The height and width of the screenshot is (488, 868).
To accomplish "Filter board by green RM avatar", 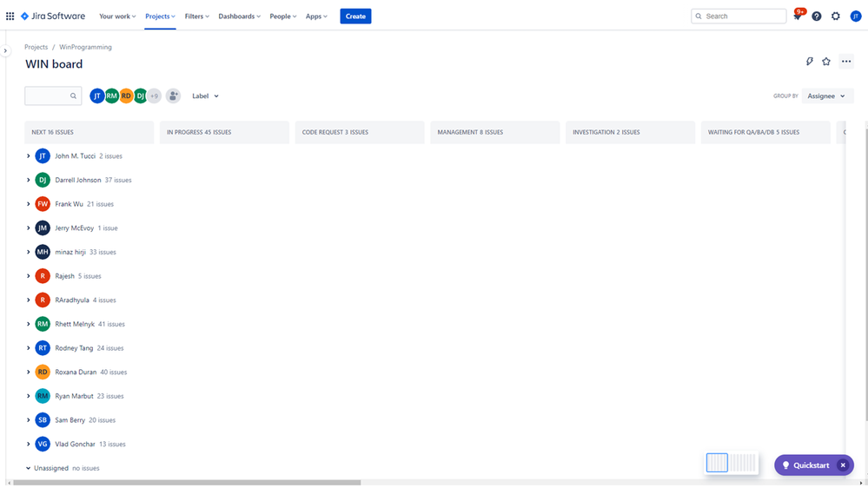I will tap(112, 96).
